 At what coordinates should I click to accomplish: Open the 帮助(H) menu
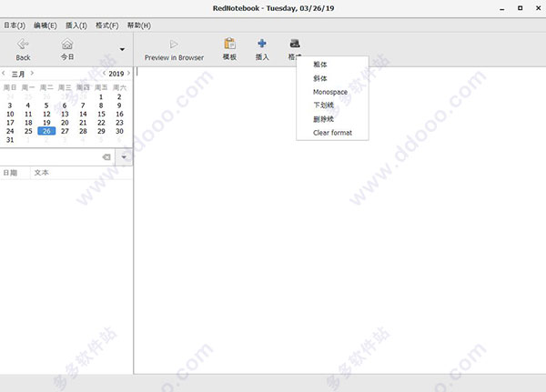coord(139,25)
